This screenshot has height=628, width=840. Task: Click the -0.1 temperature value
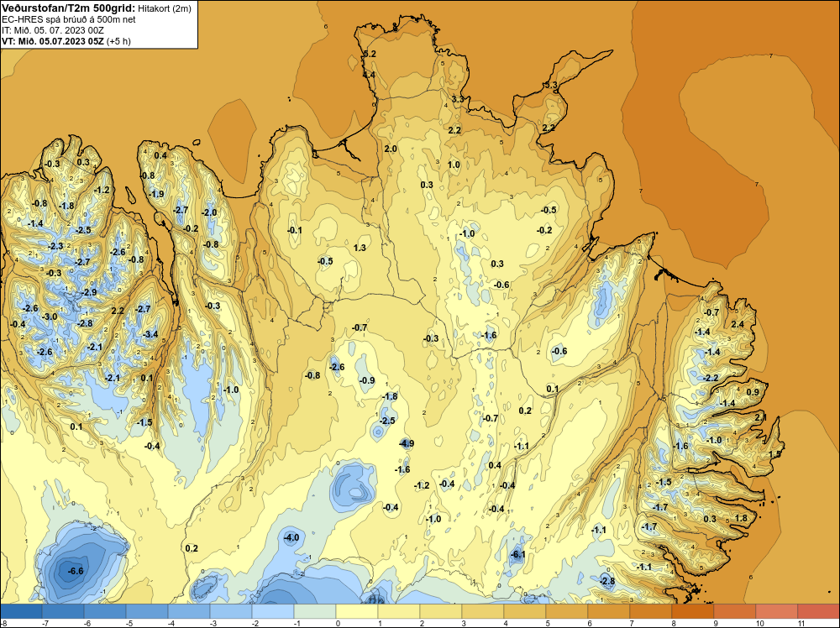pos(294,230)
